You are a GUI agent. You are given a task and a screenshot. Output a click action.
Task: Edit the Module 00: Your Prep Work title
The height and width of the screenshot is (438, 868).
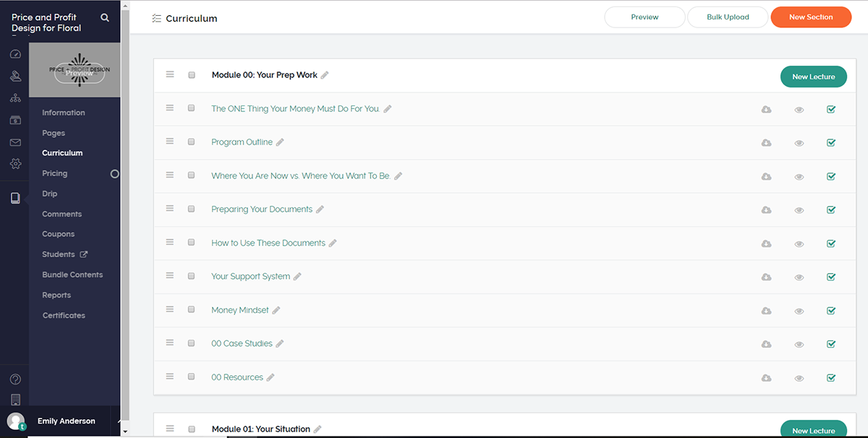tap(325, 75)
